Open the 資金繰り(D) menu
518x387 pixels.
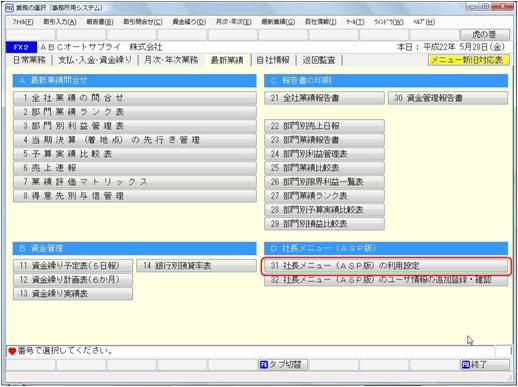click(189, 22)
